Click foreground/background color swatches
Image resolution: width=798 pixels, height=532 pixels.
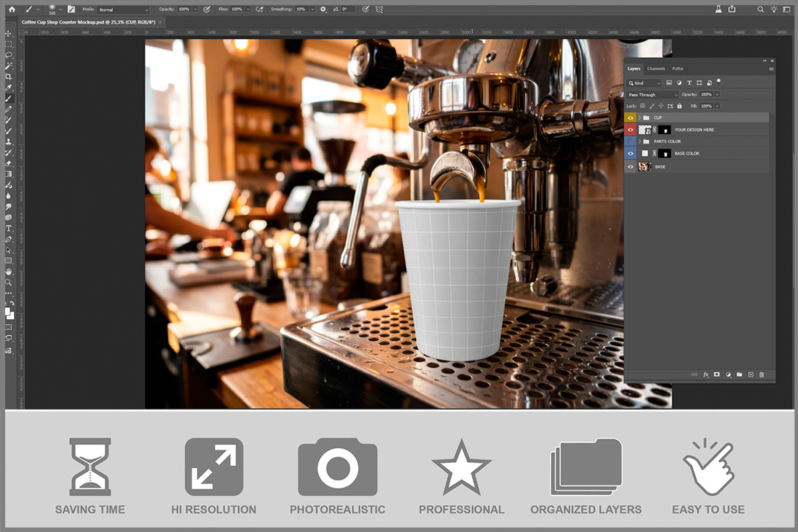coord(9,313)
